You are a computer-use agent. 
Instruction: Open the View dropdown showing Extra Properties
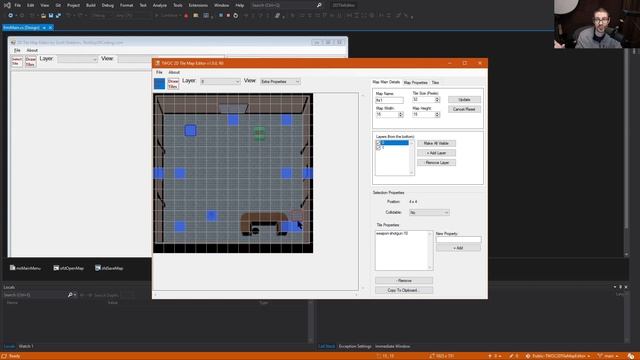280,82
